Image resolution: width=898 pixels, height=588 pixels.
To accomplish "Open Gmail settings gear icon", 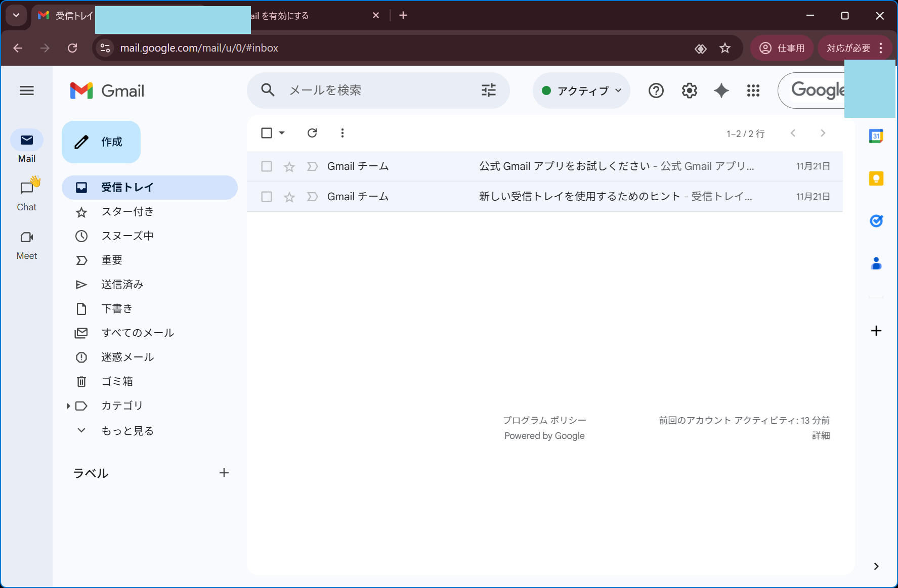I will tap(689, 91).
